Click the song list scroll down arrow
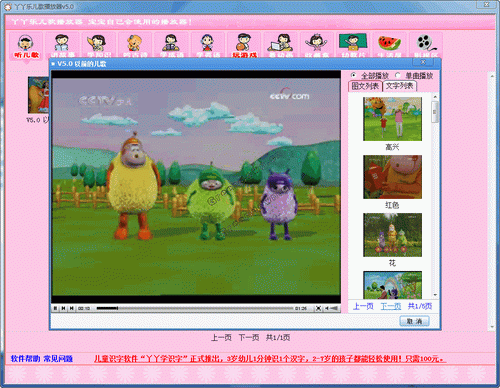The height and width of the screenshot is (388, 500). [435, 295]
